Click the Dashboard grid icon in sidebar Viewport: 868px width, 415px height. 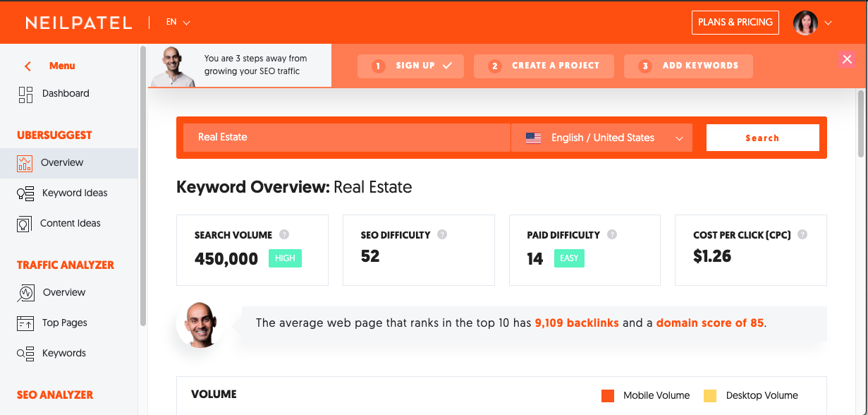coord(25,94)
